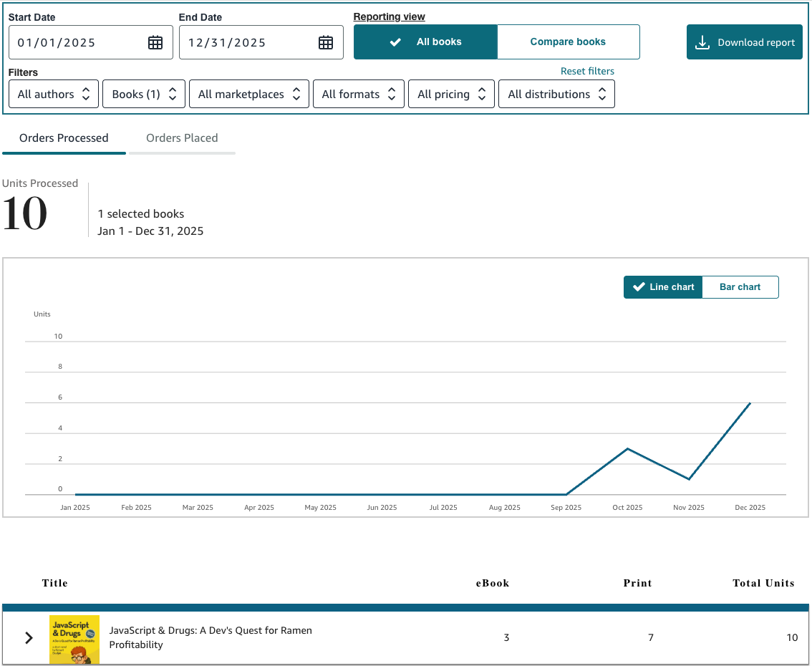
Task: Open the Books (1) filter dropdown
Action: point(143,94)
